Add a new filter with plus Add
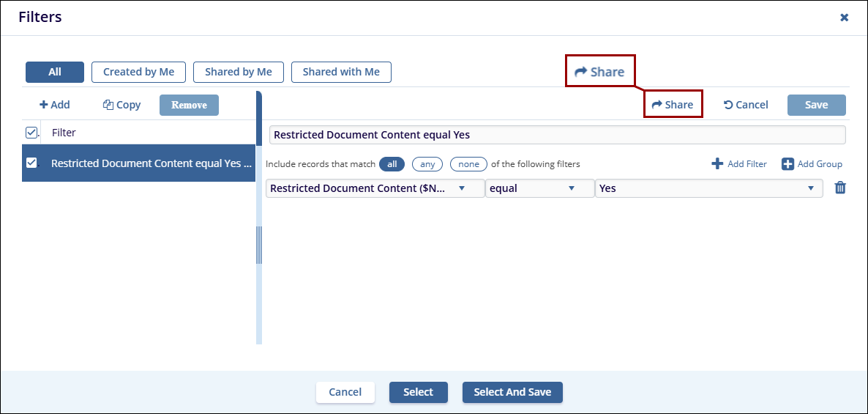This screenshot has height=414, width=868. (x=55, y=105)
